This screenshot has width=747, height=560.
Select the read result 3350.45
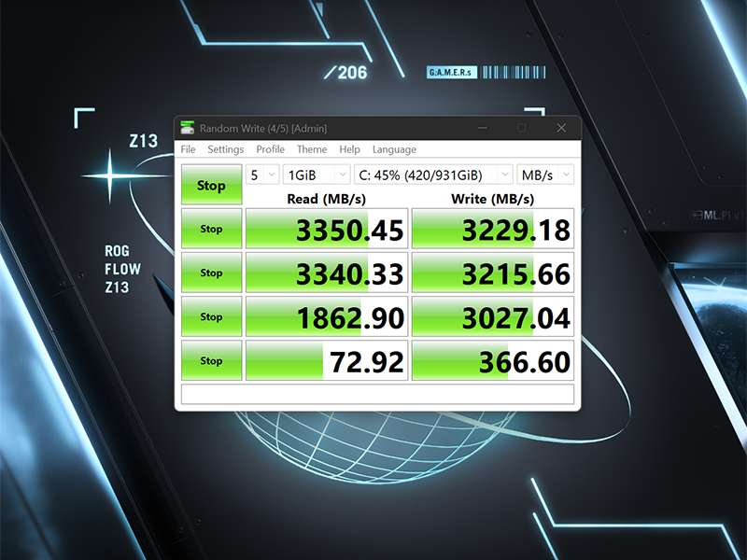[x=327, y=229]
